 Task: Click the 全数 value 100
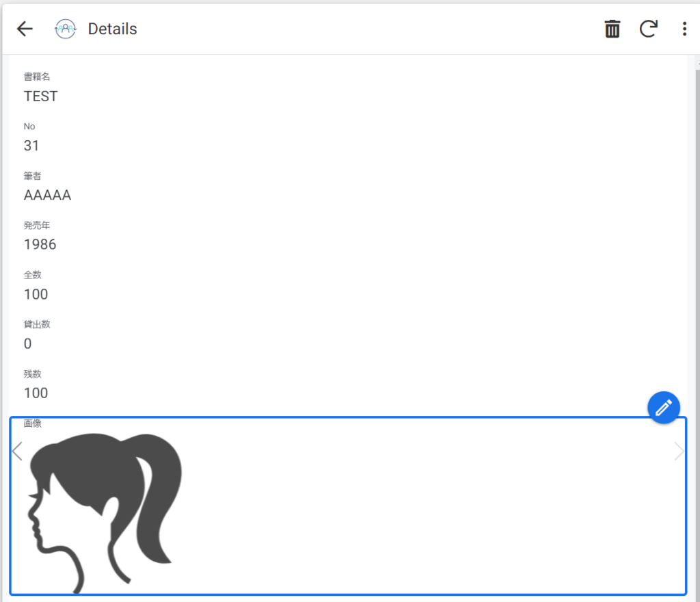point(36,294)
